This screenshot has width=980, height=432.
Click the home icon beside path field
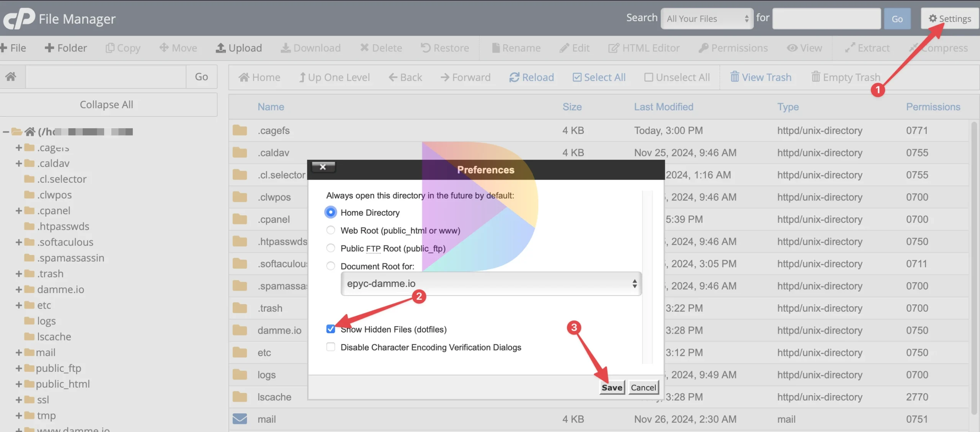point(11,77)
